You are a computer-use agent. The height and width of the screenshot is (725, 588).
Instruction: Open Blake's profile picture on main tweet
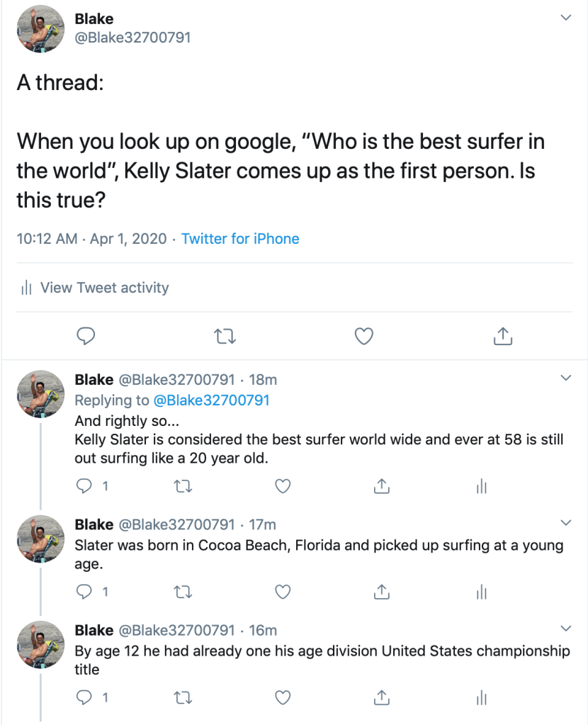(40, 29)
